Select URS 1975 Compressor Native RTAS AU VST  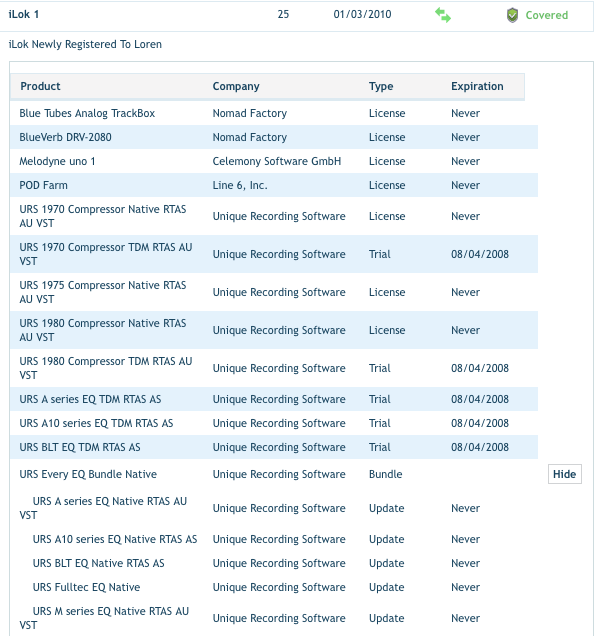pos(103,292)
